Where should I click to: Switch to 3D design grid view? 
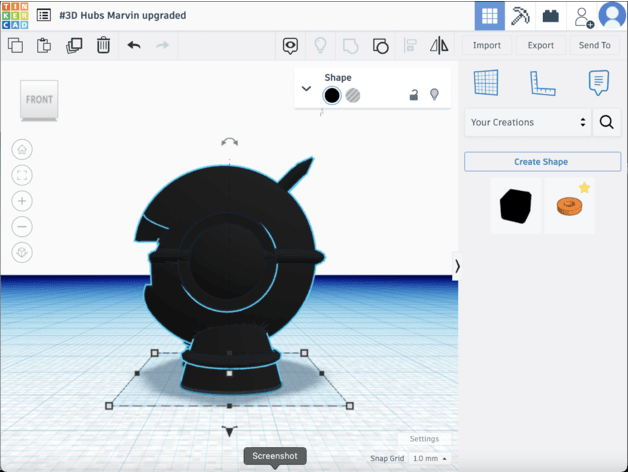489,16
